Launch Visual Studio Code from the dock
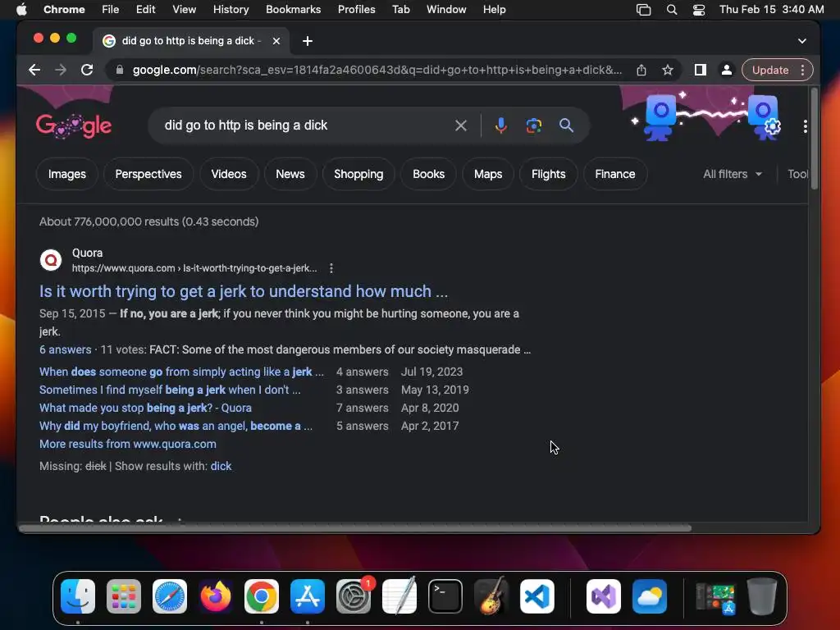Screen dimensions: 840x630 536,596
